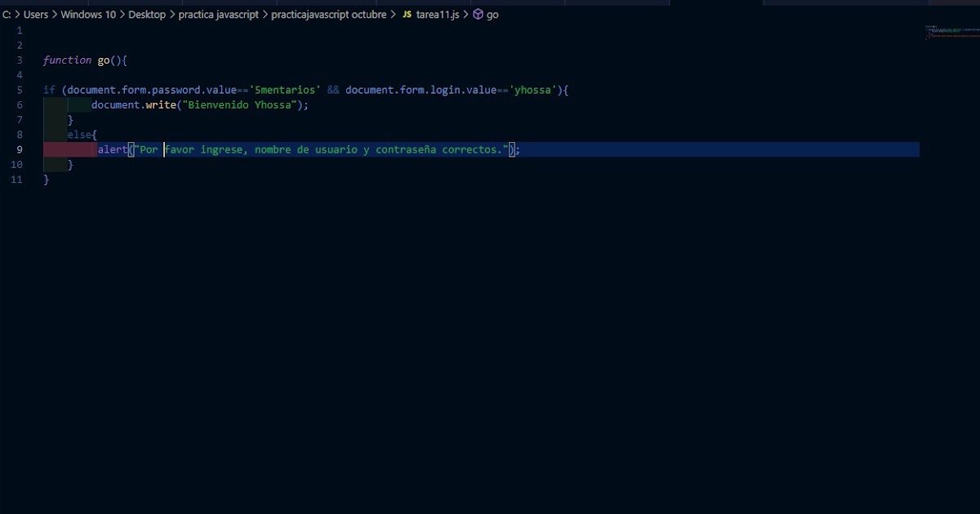Click the 'function' keyword on line 3

tap(66, 60)
